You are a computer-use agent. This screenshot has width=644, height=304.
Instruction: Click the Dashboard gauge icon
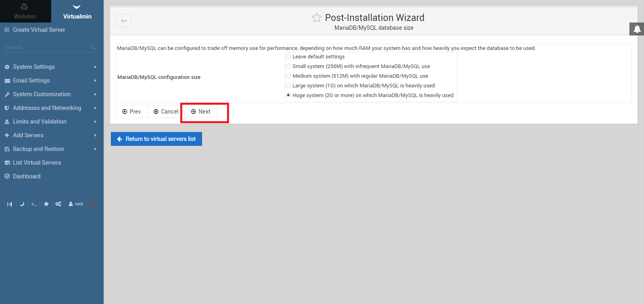[7, 176]
